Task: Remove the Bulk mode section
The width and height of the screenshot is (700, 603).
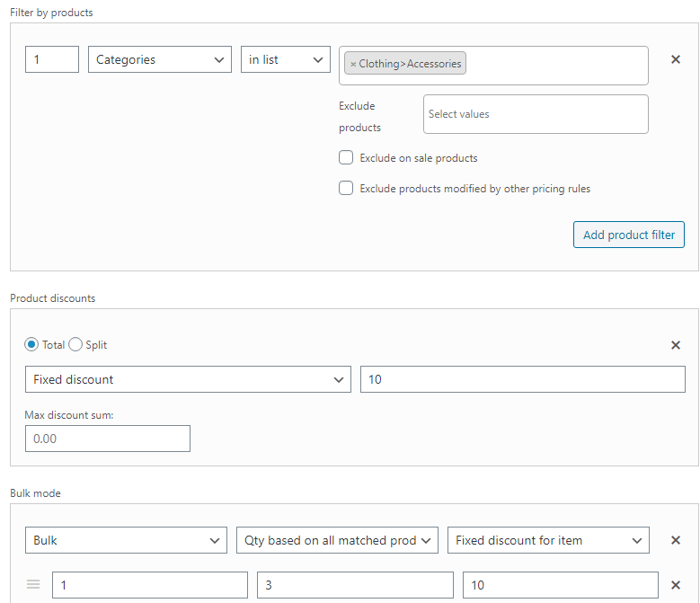Action: point(676,540)
